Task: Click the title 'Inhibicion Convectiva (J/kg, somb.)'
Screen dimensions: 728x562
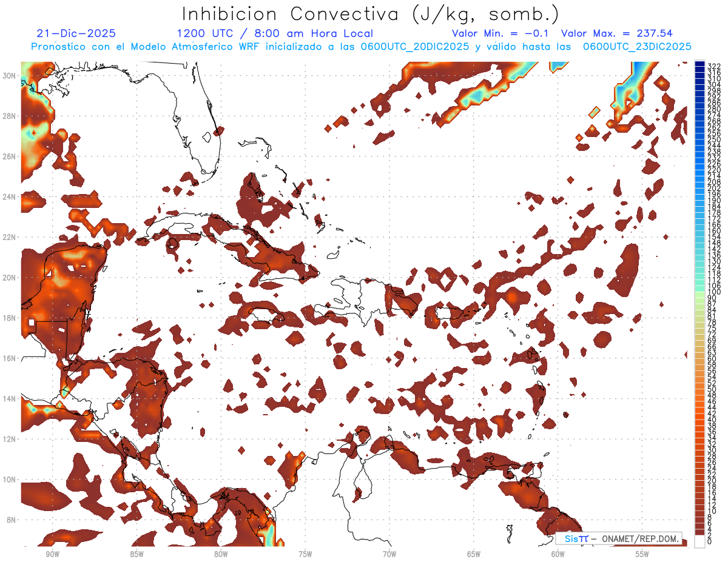Action: (371, 13)
